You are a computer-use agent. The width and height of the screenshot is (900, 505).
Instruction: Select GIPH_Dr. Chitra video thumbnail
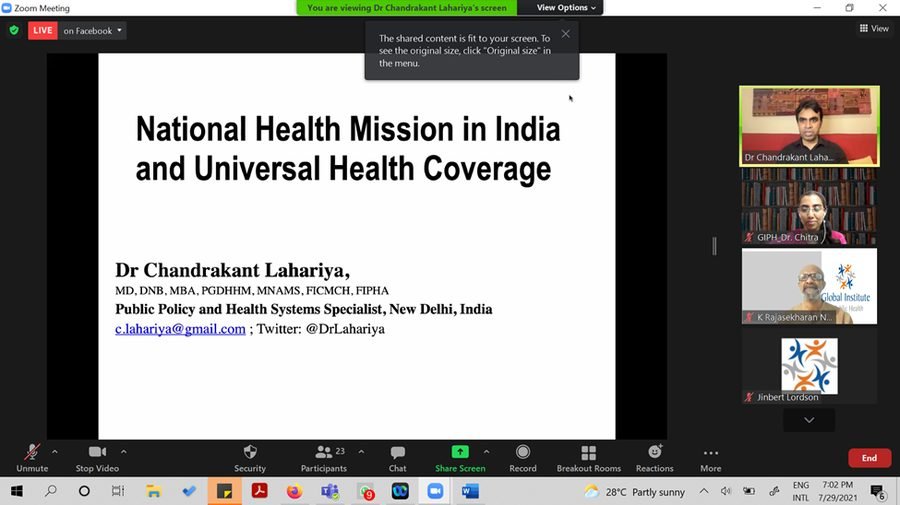tap(809, 207)
